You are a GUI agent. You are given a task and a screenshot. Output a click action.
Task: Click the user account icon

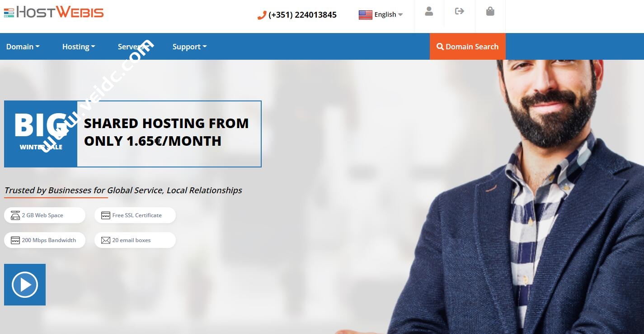coord(429,11)
